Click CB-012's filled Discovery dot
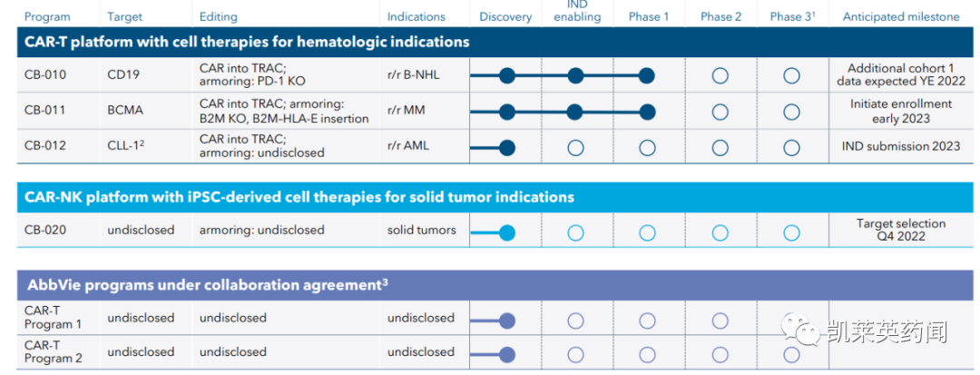980x375 pixels. click(507, 148)
